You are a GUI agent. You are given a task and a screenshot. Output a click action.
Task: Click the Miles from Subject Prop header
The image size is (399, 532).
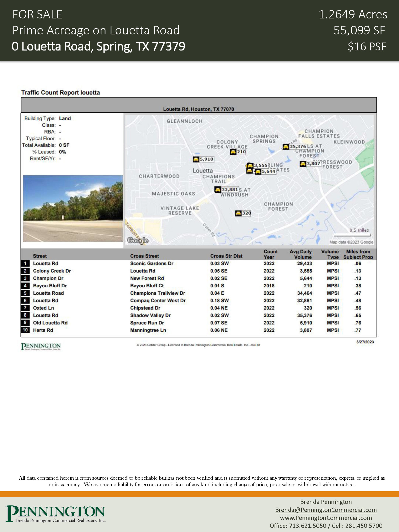(x=358, y=254)
